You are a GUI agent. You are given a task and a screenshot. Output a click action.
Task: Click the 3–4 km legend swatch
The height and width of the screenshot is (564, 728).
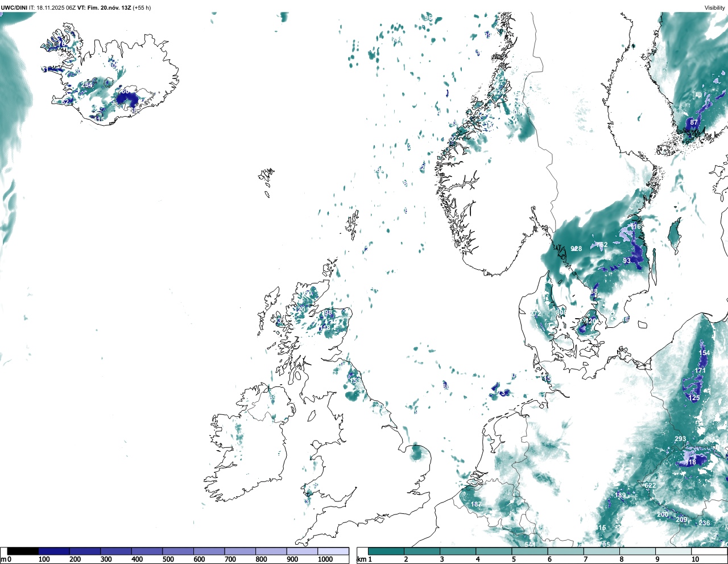tap(458, 551)
